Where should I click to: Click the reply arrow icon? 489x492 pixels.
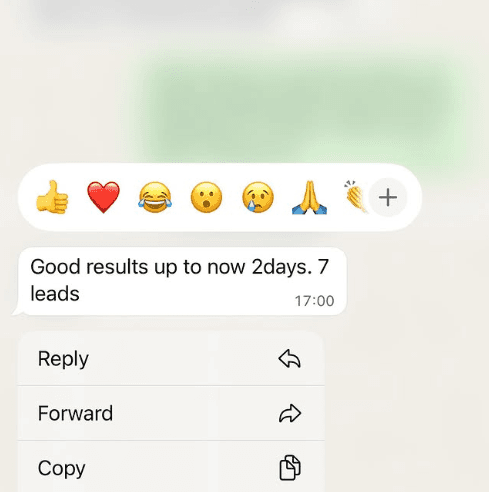tap(290, 359)
